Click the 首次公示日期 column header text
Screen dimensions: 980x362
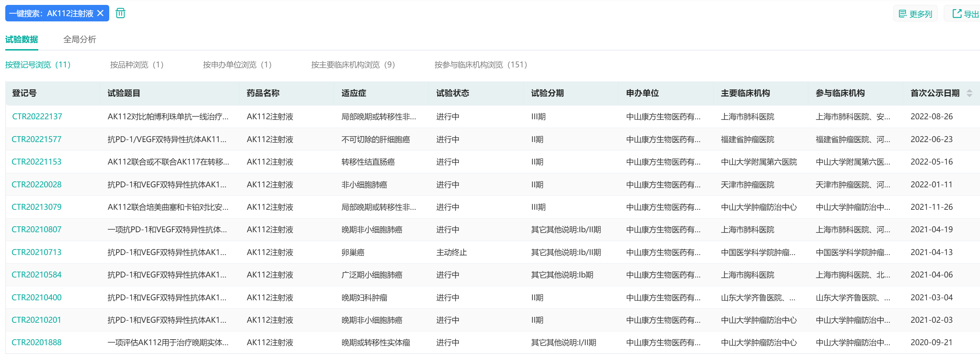(935, 93)
